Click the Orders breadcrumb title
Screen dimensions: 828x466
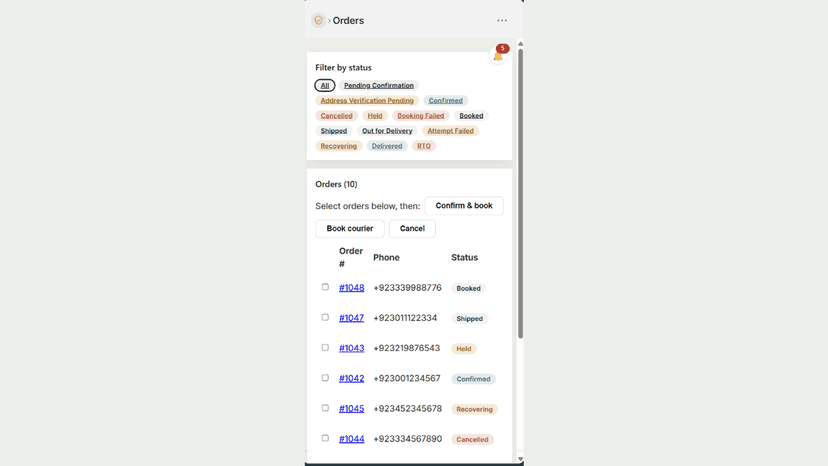tap(348, 21)
